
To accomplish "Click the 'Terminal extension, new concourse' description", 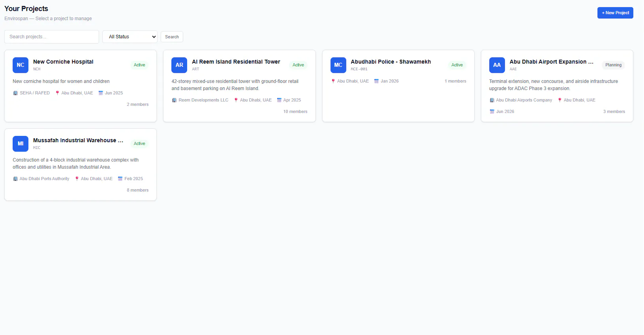I will (554, 85).
